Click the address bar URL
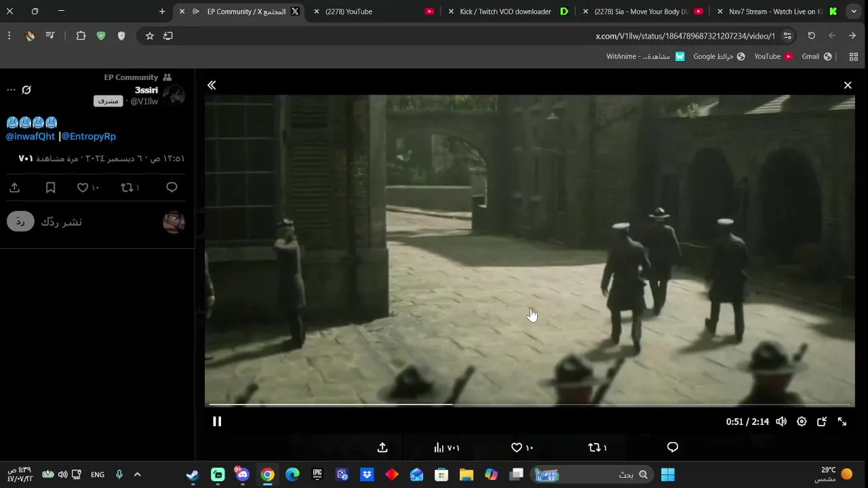868x488 pixels. [685, 36]
